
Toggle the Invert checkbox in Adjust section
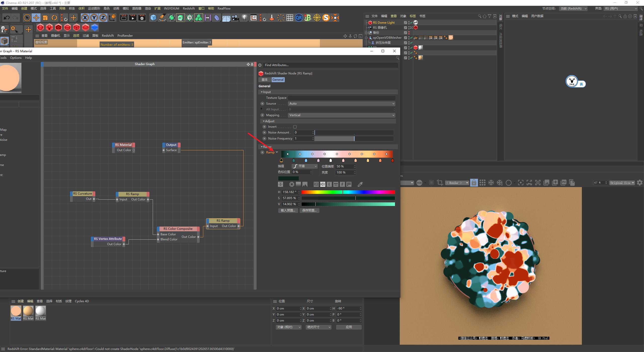pos(295,127)
